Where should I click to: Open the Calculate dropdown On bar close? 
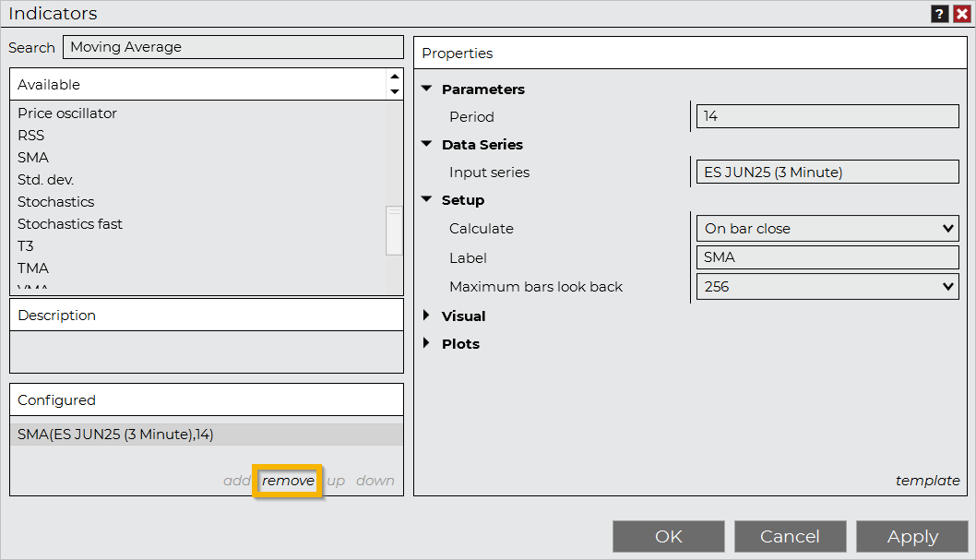point(827,229)
